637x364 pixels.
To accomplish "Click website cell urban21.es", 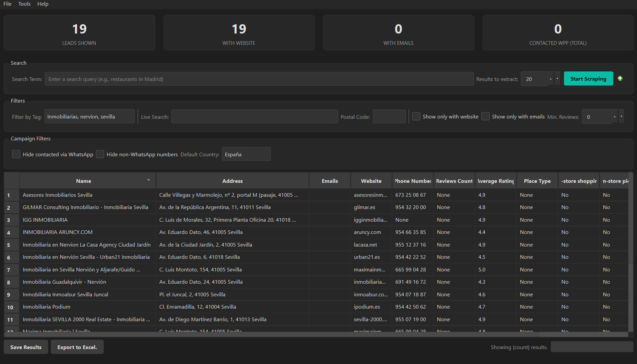I will point(371,257).
